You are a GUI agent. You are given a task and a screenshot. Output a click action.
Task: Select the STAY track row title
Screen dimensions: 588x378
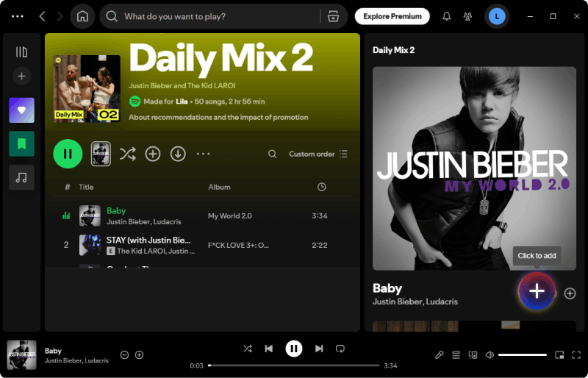[148, 240]
